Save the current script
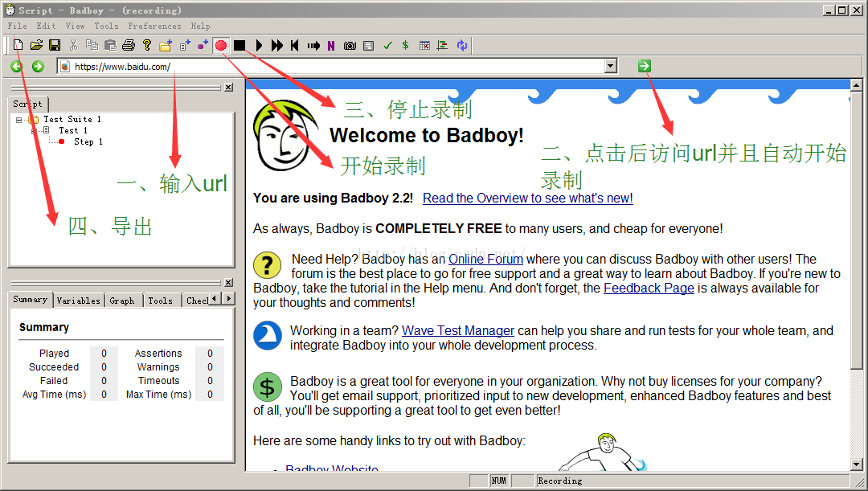The width and height of the screenshot is (868, 491). pyautogui.click(x=55, y=45)
